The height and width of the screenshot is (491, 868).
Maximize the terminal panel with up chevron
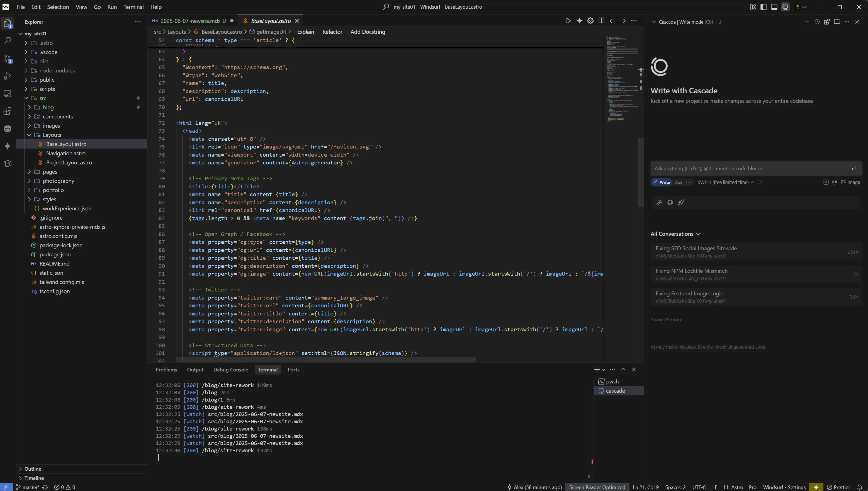pyautogui.click(x=623, y=370)
